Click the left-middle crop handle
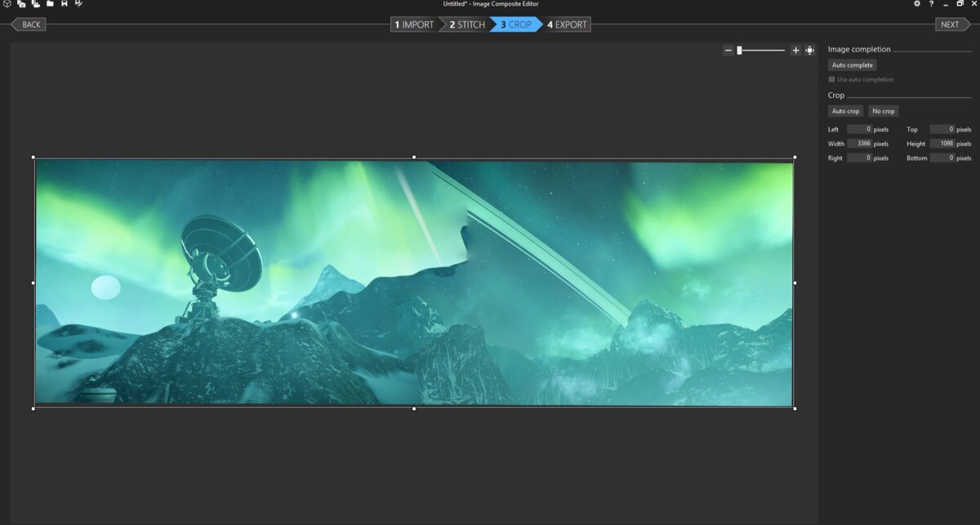The width and height of the screenshot is (980, 525). pyautogui.click(x=33, y=283)
